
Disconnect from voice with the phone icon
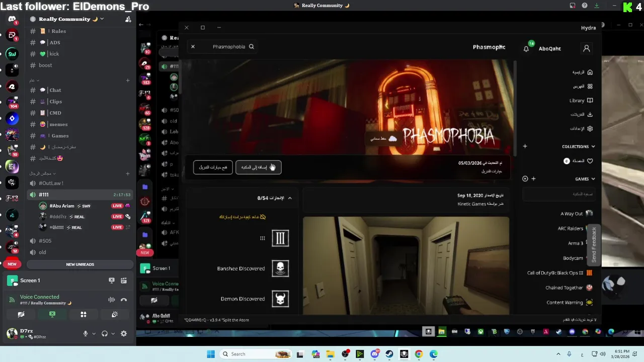coord(124,300)
